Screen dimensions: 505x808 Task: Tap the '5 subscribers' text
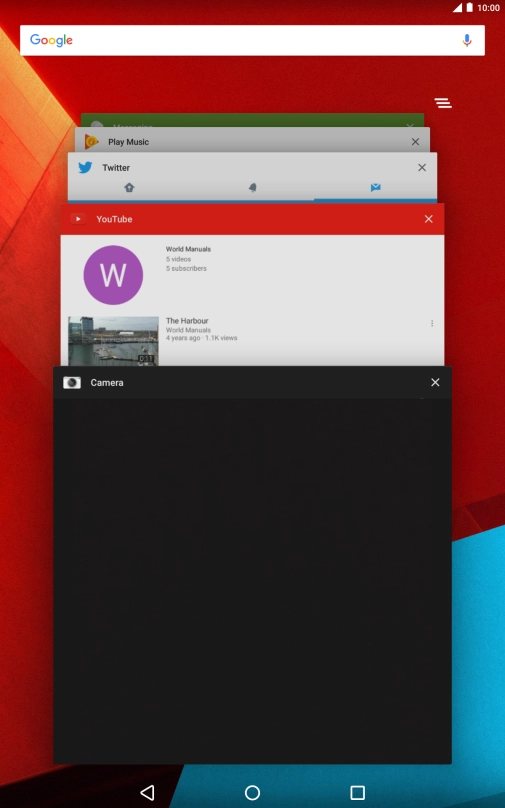point(186,268)
